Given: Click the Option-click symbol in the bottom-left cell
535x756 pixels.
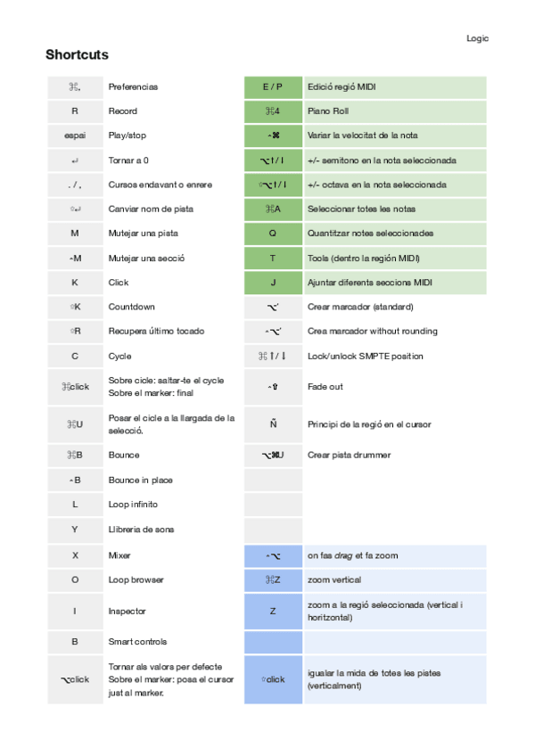Looking at the screenshot, I should tap(75, 679).
